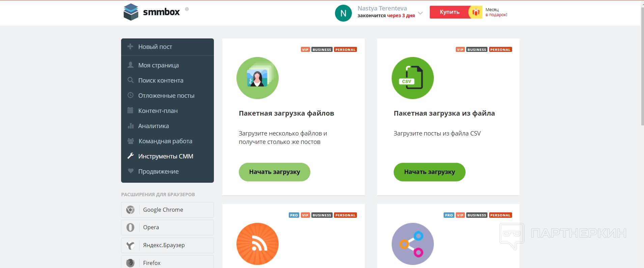Click the Yandex Browser logo icon
The height and width of the screenshot is (268, 644).
point(130,245)
